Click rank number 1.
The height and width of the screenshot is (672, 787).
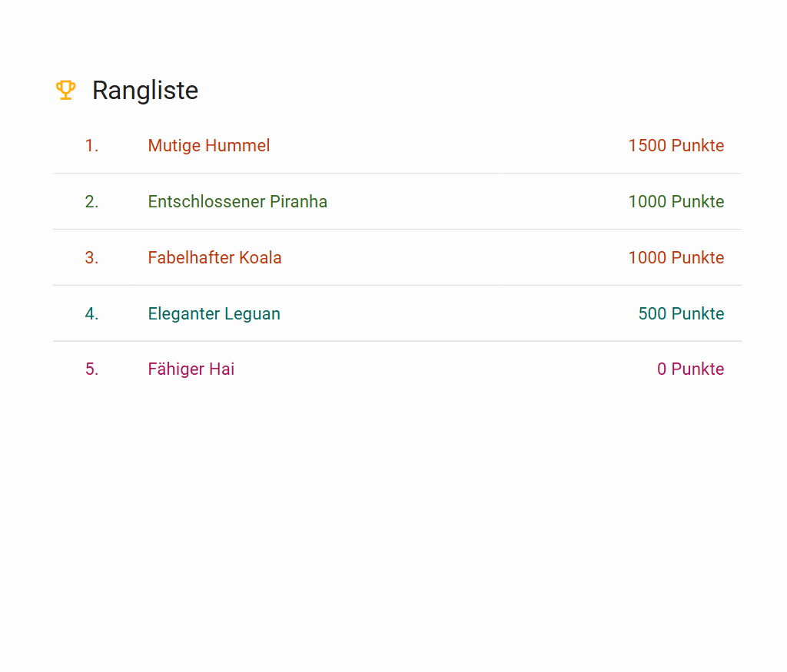coord(91,146)
